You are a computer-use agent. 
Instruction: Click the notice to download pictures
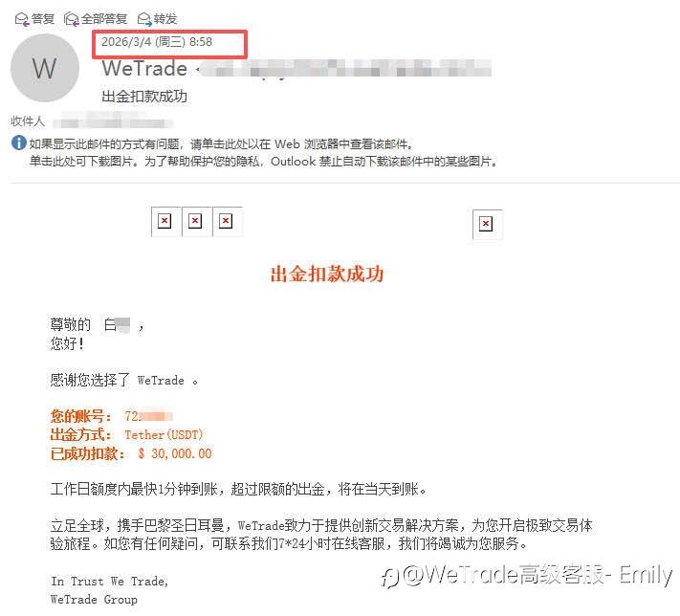pyautogui.click(x=263, y=162)
